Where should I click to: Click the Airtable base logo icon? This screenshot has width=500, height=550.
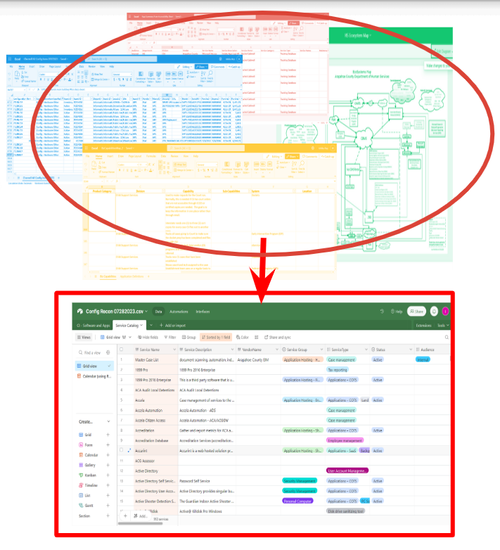tap(80, 311)
